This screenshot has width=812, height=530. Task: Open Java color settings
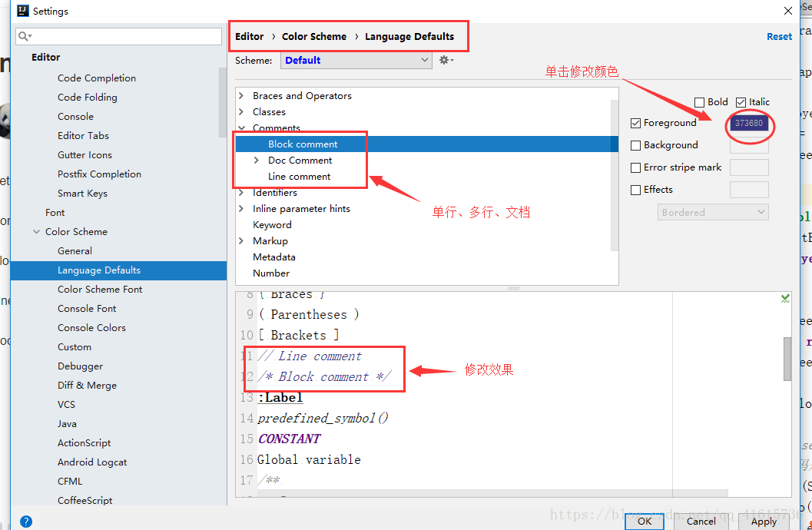pos(67,424)
